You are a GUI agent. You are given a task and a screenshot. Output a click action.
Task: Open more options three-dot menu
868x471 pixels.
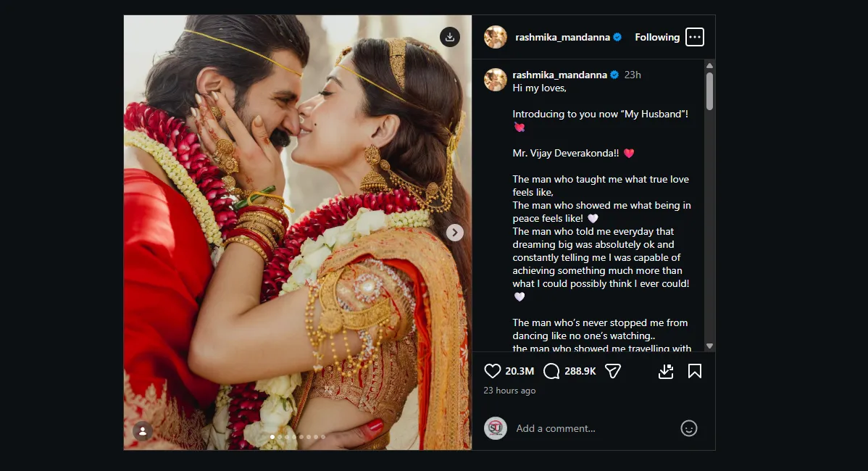pyautogui.click(x=694, y=37)
